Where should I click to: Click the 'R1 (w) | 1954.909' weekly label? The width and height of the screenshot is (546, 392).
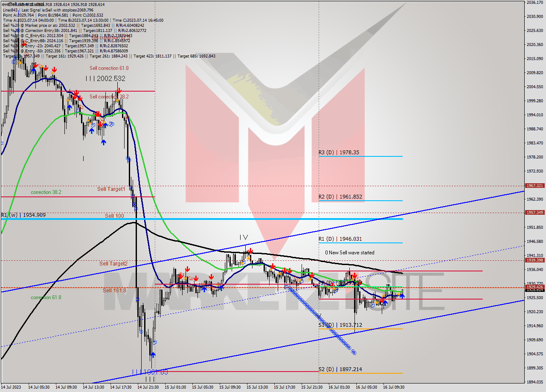tap(23, 215)
